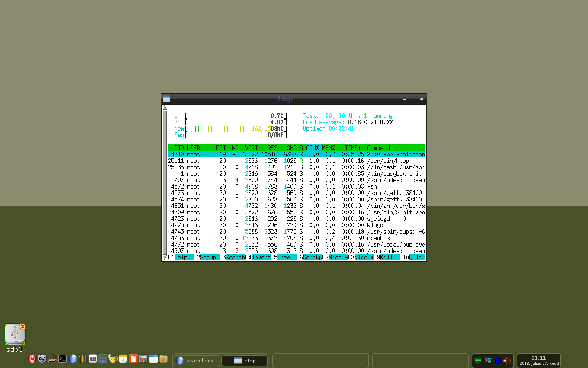588x368 pixels.
Task: Select the klogd process row
Action: (297, 225)
